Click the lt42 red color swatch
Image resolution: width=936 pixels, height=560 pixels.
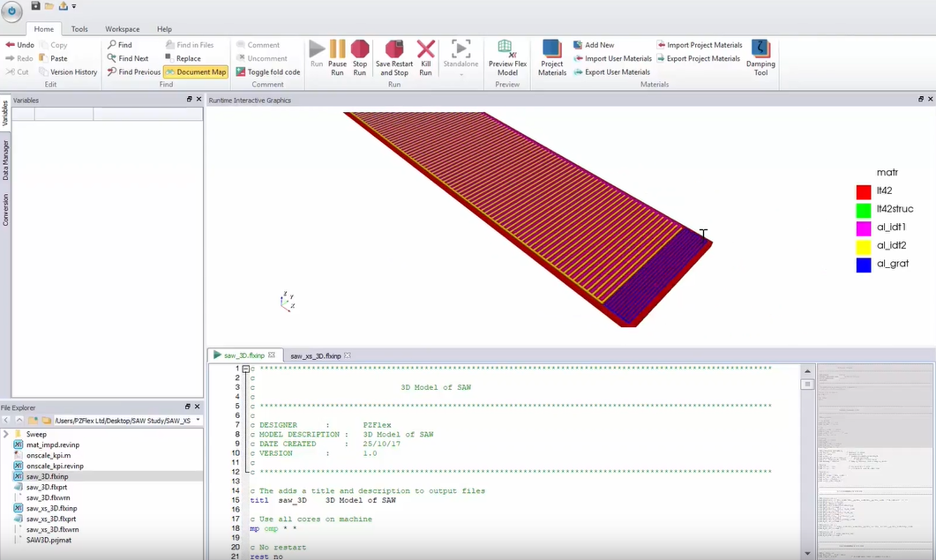tap(863, 191)
